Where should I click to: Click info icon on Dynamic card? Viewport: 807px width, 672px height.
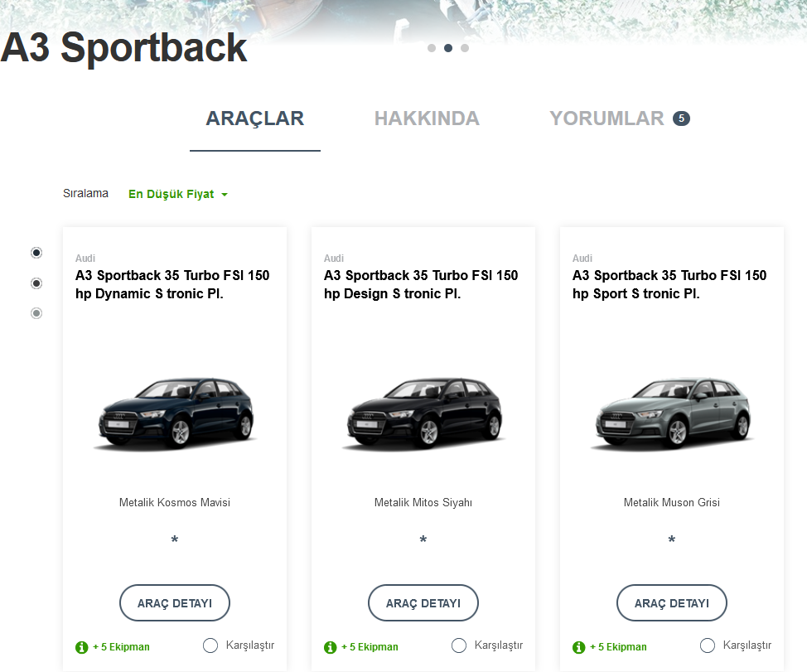coord(81,647)
